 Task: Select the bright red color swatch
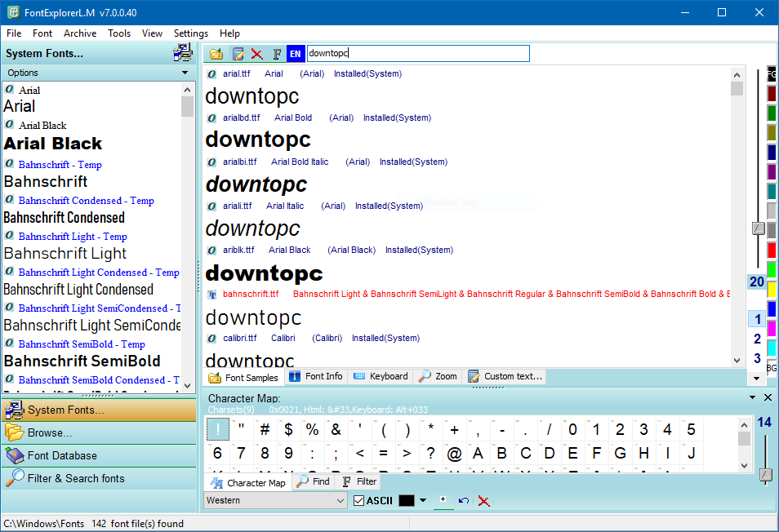point(772,250)
